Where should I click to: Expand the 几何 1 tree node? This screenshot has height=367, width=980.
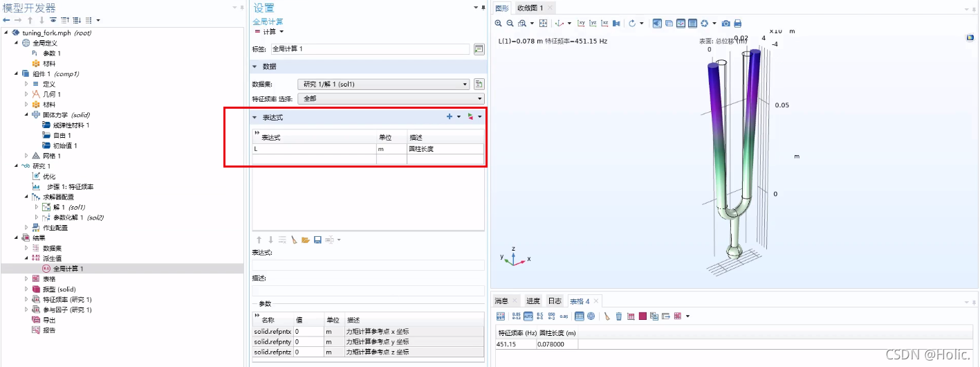point(27,94)
